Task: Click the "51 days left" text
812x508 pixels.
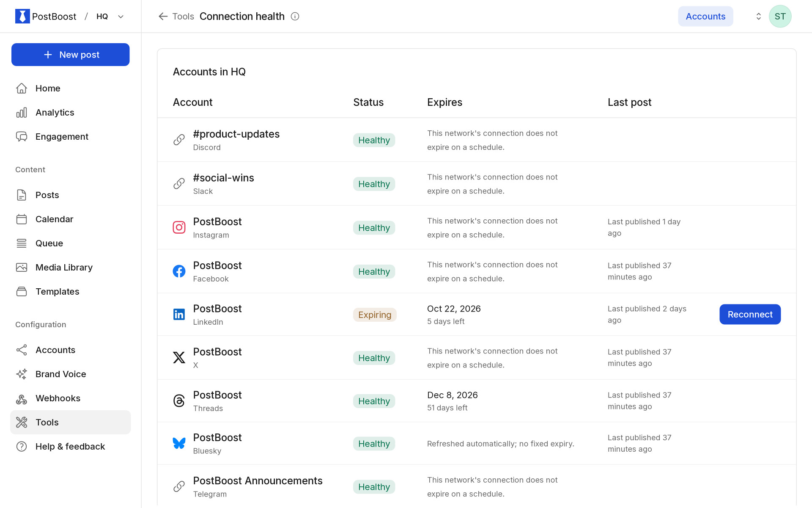Action: click(447, 408)
